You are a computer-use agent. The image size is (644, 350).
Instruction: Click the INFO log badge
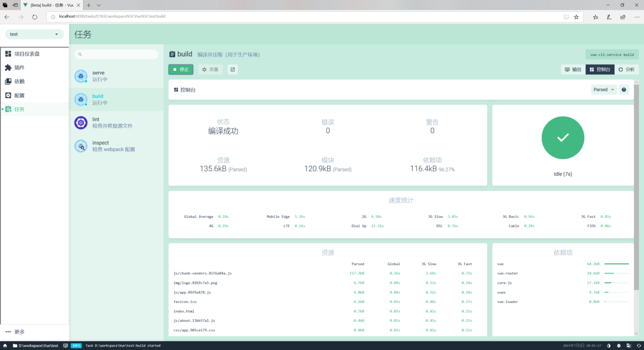[76, 345]
